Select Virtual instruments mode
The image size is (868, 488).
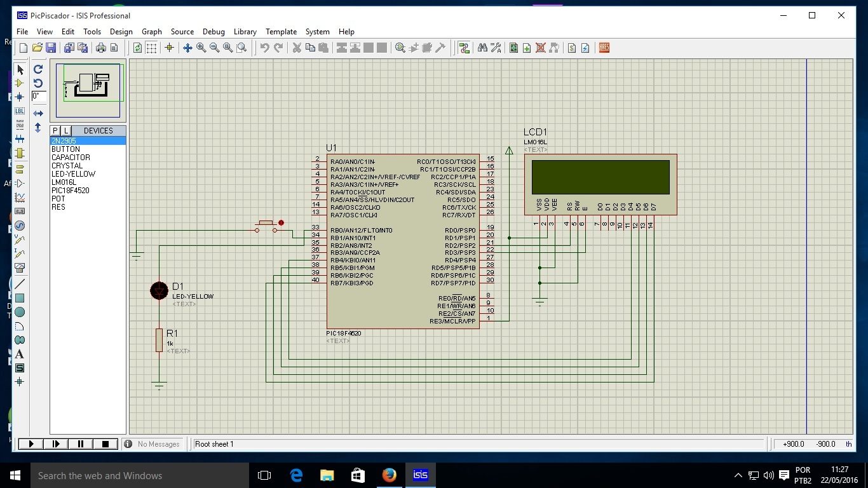(x=20, y=268)
